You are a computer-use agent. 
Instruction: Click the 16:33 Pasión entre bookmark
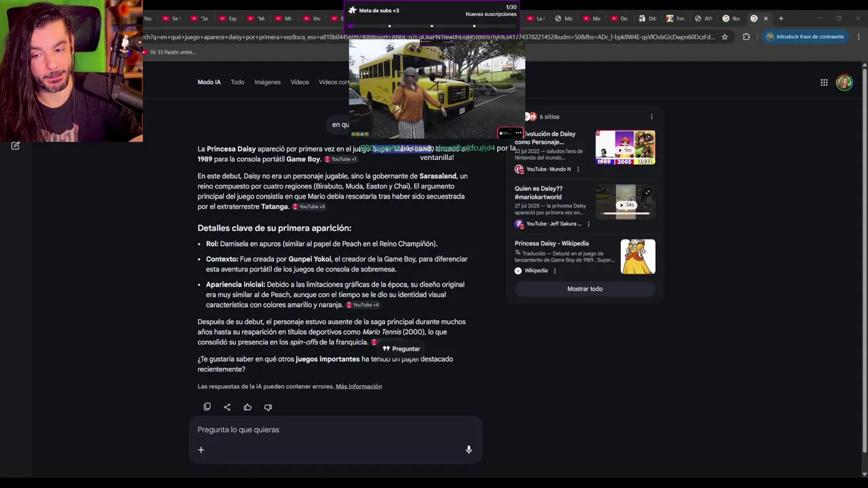169,52
